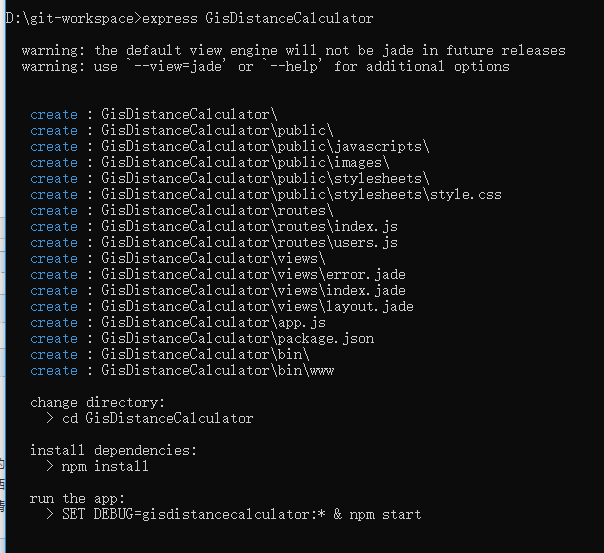Click the first jade warning line

point(294,50)
